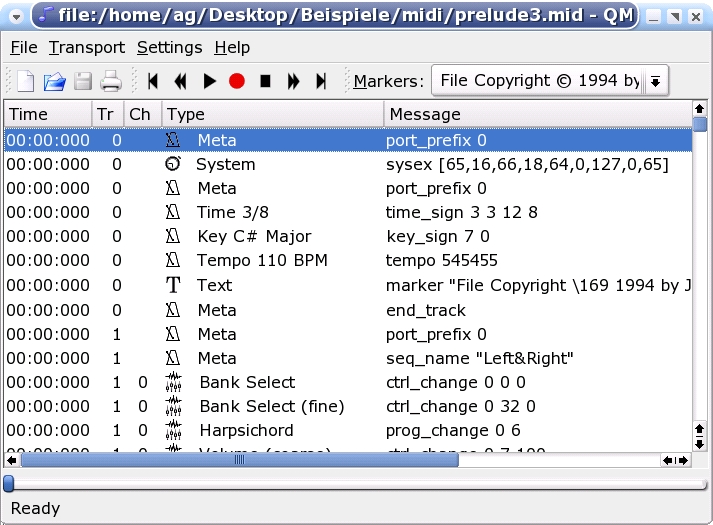The width and height of the screenshot is (713, 525).
Task: Rewind to start of the sequence
Action: click(x=153, y=81)
